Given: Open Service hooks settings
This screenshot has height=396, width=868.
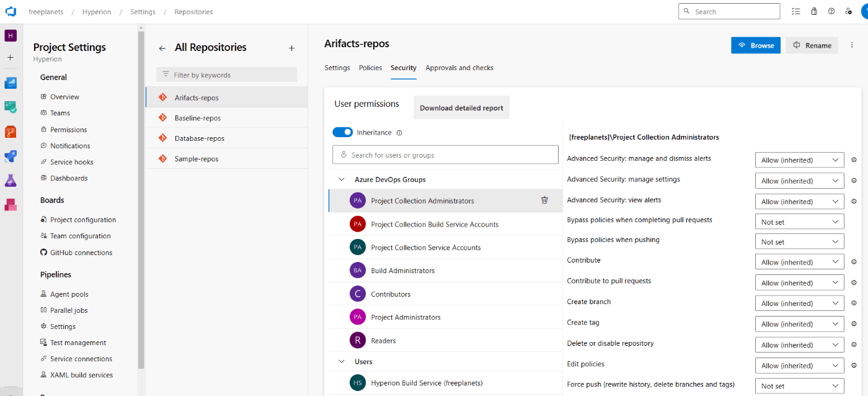Looking at the screenshot, I should click(x=71, y=162).
